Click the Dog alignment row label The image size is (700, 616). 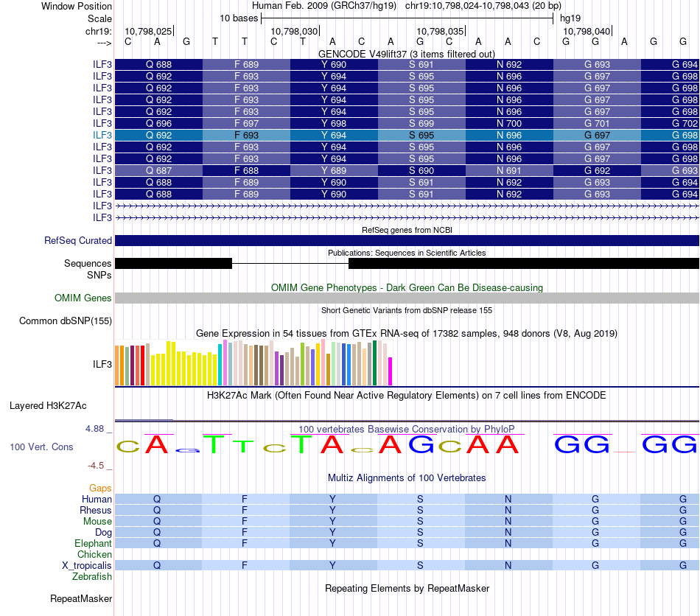[103, 532]
